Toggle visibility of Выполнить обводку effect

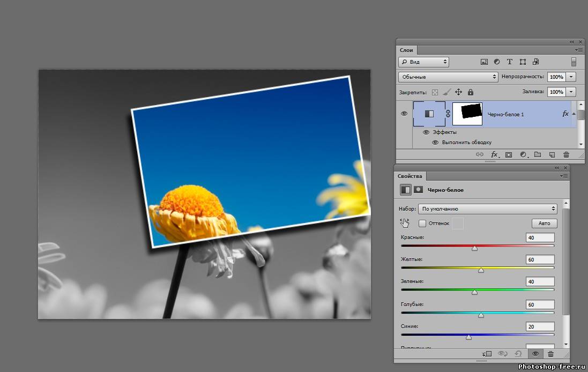(x=435, y=143)
